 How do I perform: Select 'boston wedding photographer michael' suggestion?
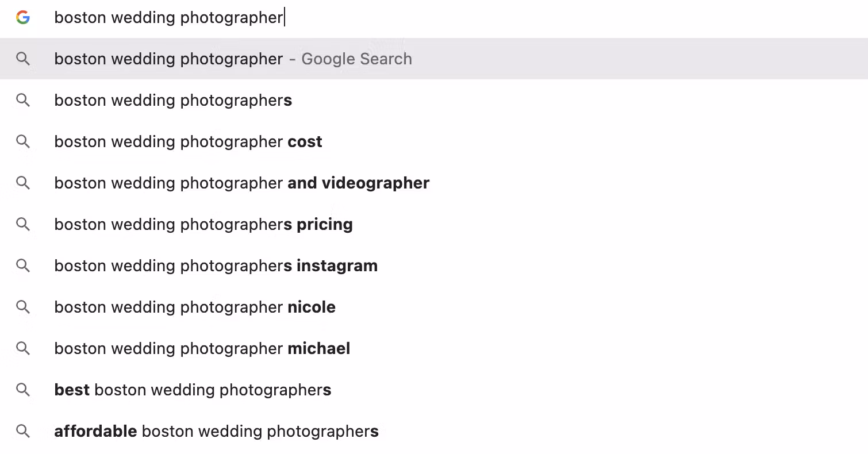click(x=202, y=348)
